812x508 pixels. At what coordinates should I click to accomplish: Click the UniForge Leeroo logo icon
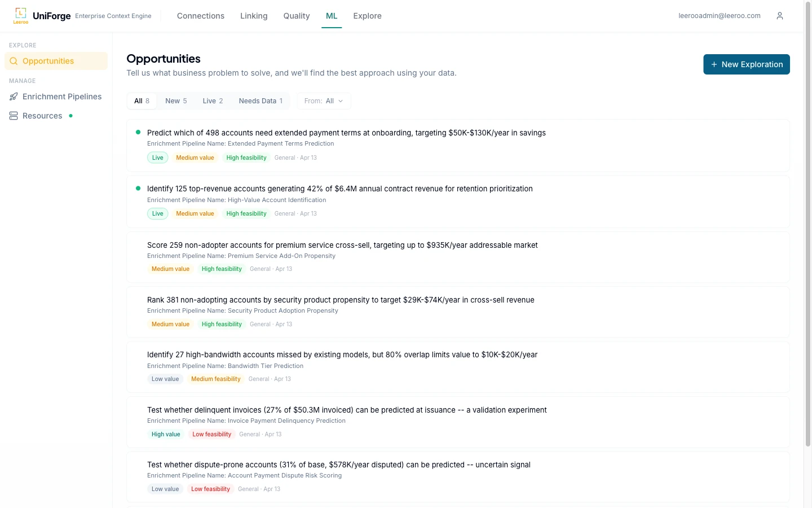pyautogui.click(x=21, y=15)
